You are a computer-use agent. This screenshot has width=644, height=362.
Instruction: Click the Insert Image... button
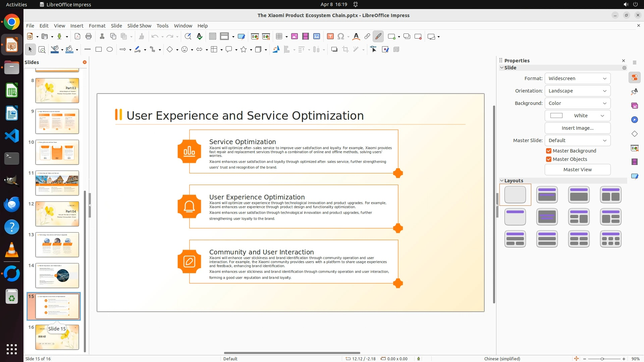(577, 128)
